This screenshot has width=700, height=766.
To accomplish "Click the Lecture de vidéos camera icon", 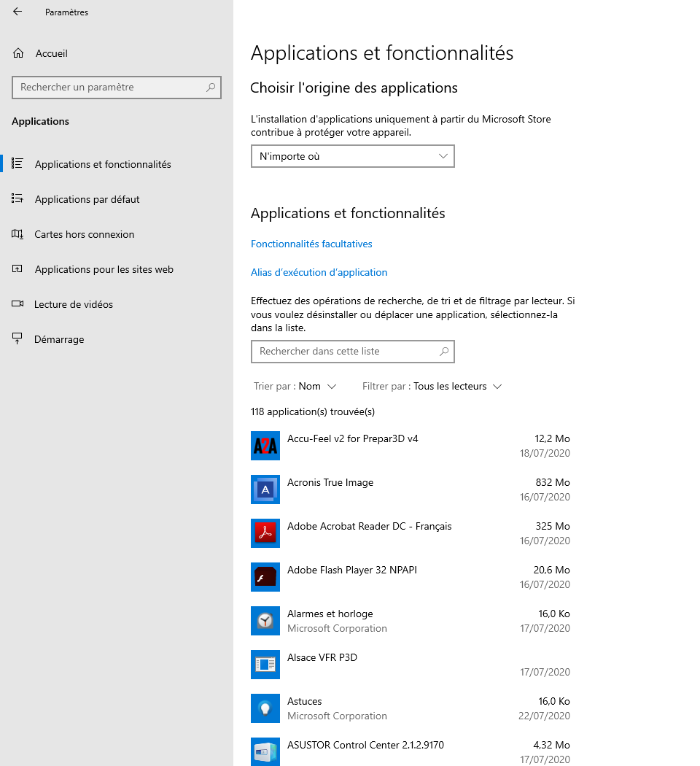I will tap(17, 304).
